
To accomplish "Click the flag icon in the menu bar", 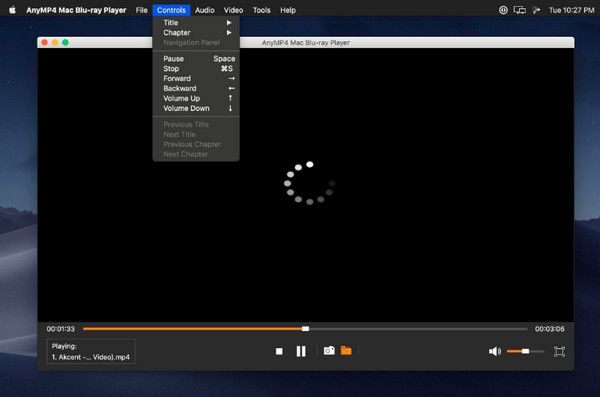I will [536, 10].
